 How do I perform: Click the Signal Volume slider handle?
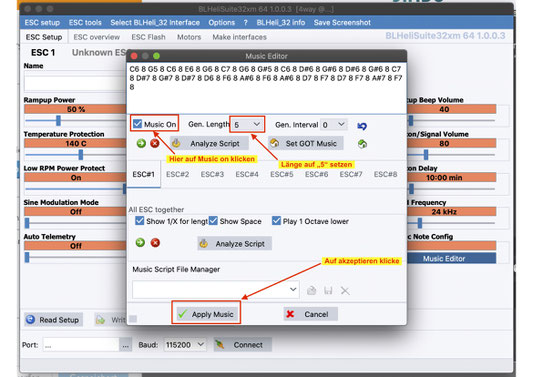[426, 155]
